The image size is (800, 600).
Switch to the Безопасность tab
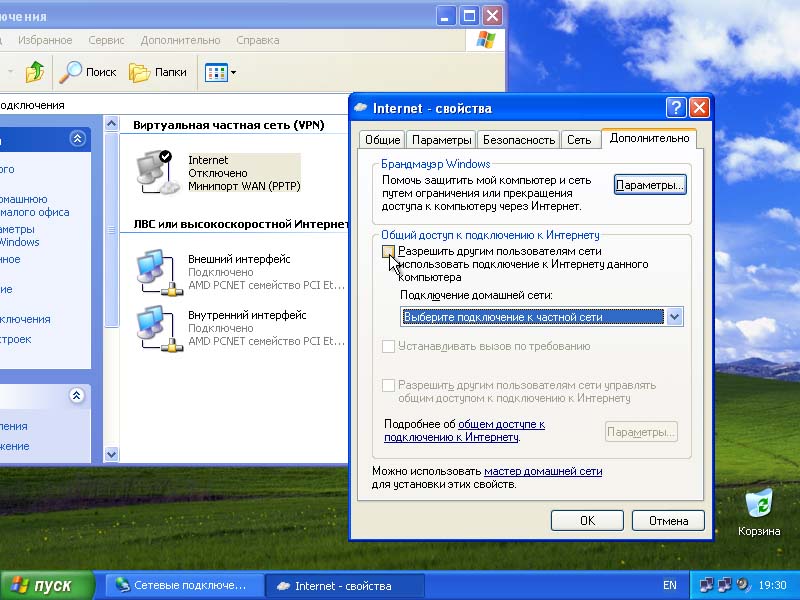(519, 140)
